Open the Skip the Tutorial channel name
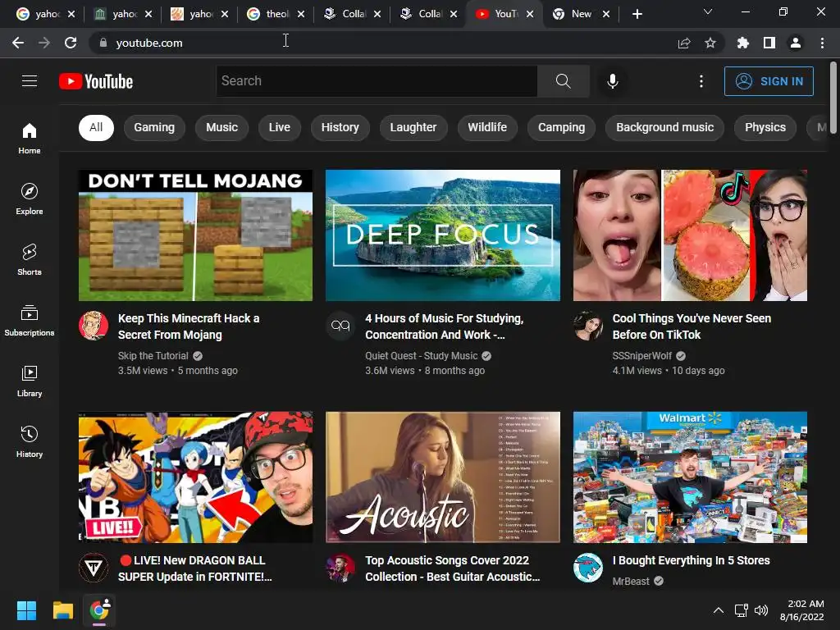This screenshot has height=630, width=840. point(153,356)
